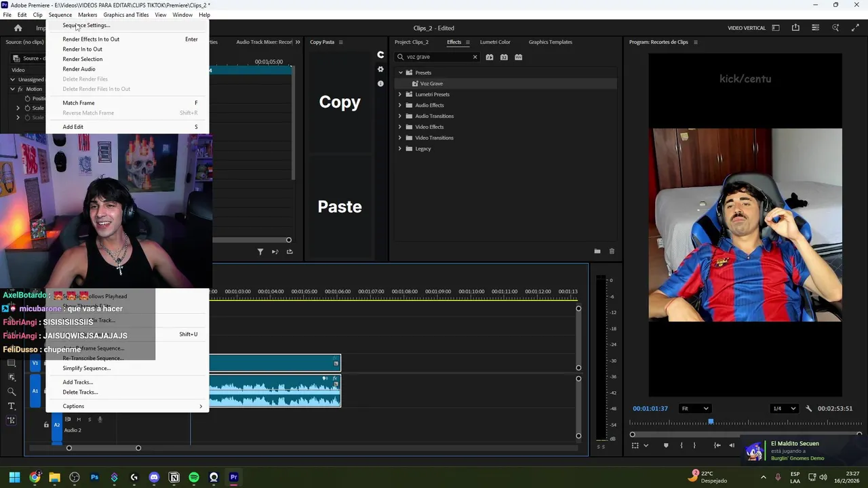Filter by YUV Effects icon

pos(518,57)
